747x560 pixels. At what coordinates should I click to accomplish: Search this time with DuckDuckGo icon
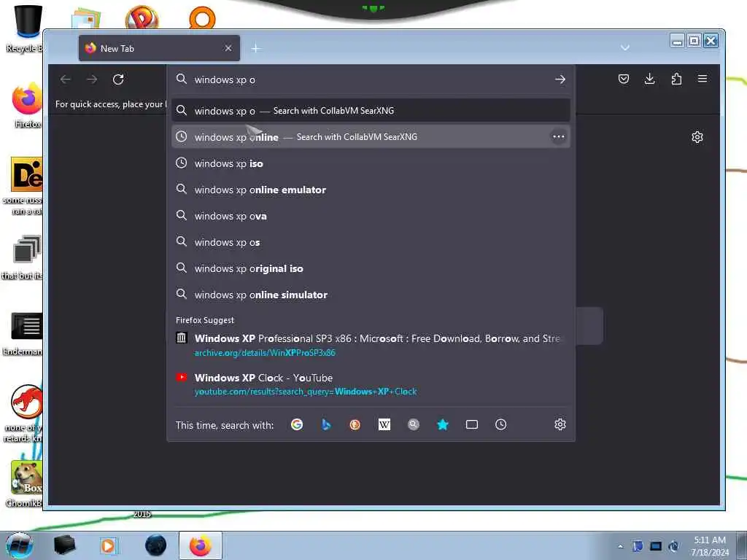(x=355, y=424)
